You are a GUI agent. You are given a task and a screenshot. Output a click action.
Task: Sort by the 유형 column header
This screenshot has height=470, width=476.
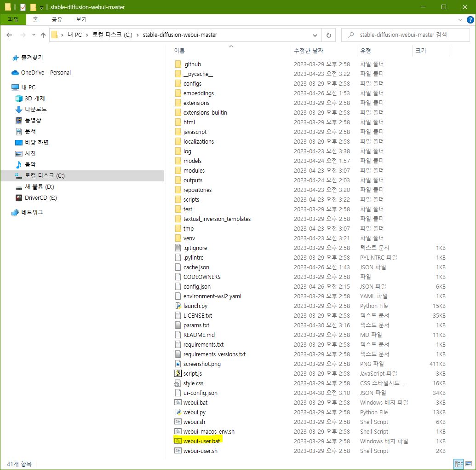coord(384,51)
